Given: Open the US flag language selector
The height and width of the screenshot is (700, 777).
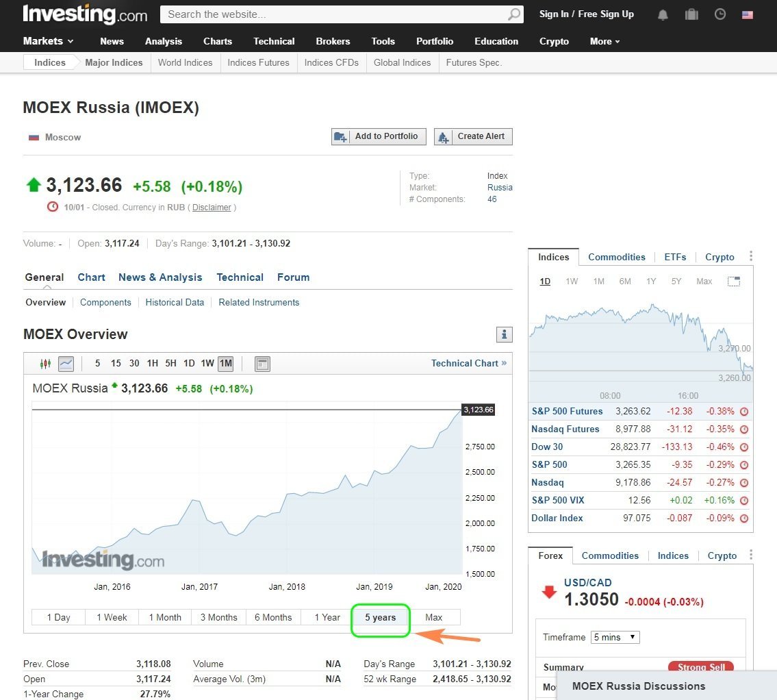Looking at the screenshot, I should pos(748,14).
